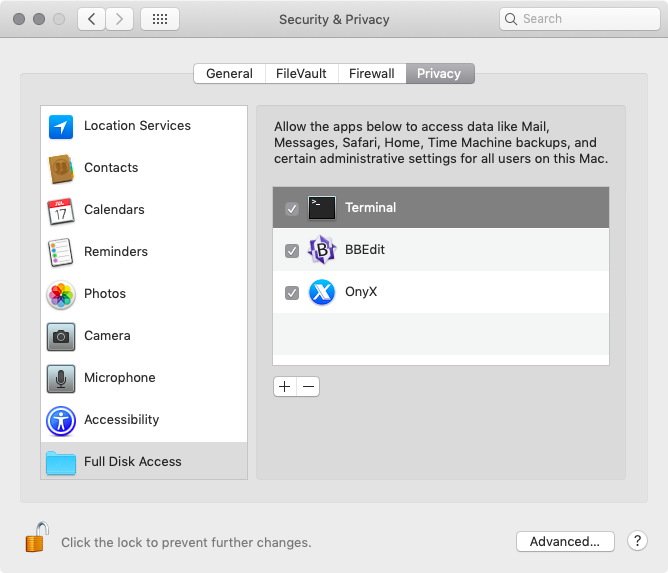Click the open padlock icon
668x573 pixels.
click(x=37, y=537)
